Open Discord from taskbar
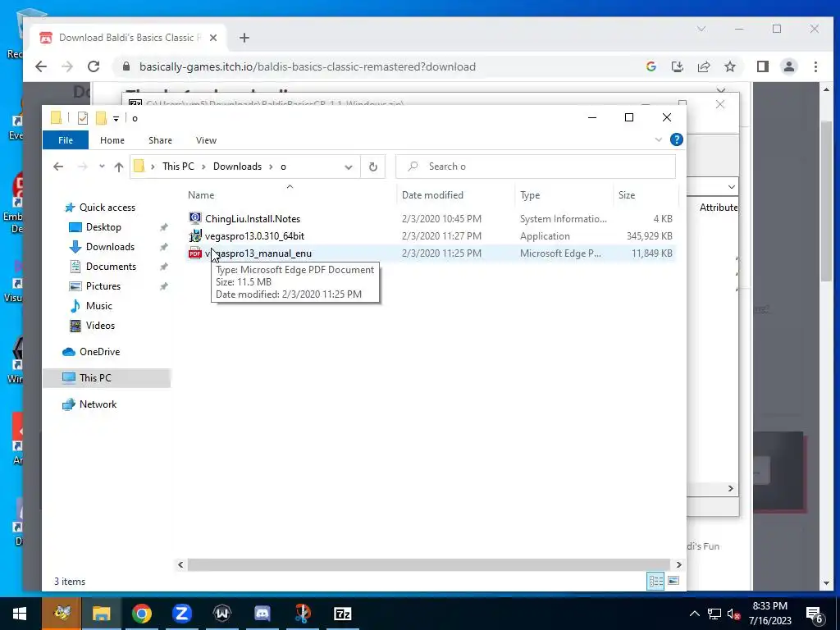840x630 pixels. (x=262, y=614)
